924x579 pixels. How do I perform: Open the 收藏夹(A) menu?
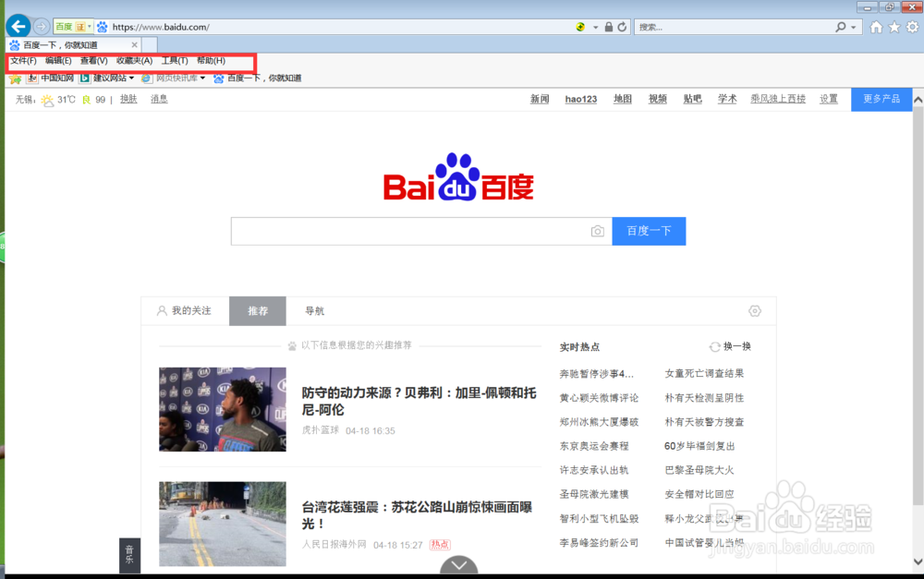[x=134, y=61]
